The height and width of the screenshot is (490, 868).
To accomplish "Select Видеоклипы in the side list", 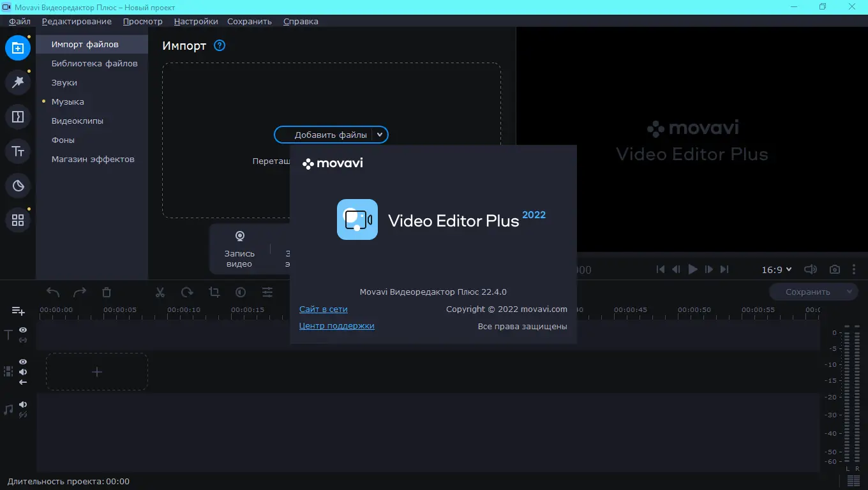I will point(92,121).
